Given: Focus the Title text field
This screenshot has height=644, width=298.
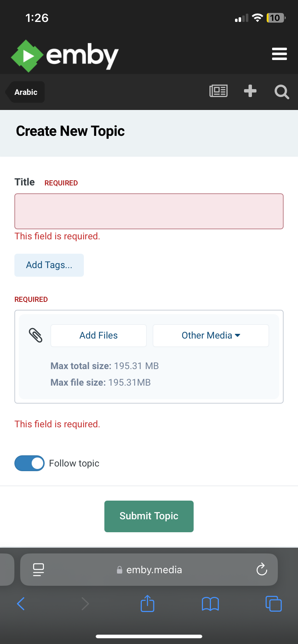Looking at the screenshot, I should coord(149,211).
